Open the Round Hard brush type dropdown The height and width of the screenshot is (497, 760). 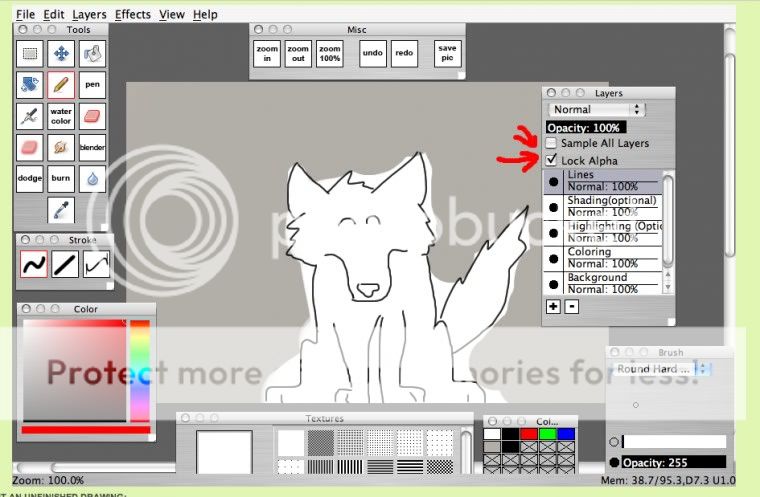(662, 369)
